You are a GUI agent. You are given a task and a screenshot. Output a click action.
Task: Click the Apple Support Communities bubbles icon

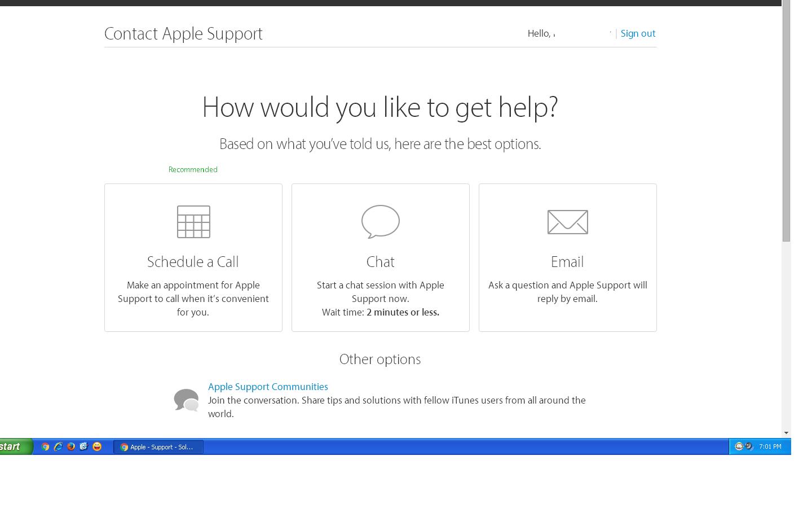186,400
